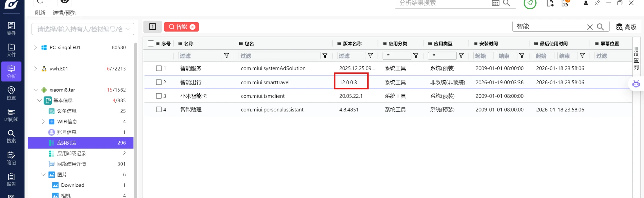
Task: Sort by the 最后使用时间 column header
Action: pyautogui.click(x=554, y=44)
